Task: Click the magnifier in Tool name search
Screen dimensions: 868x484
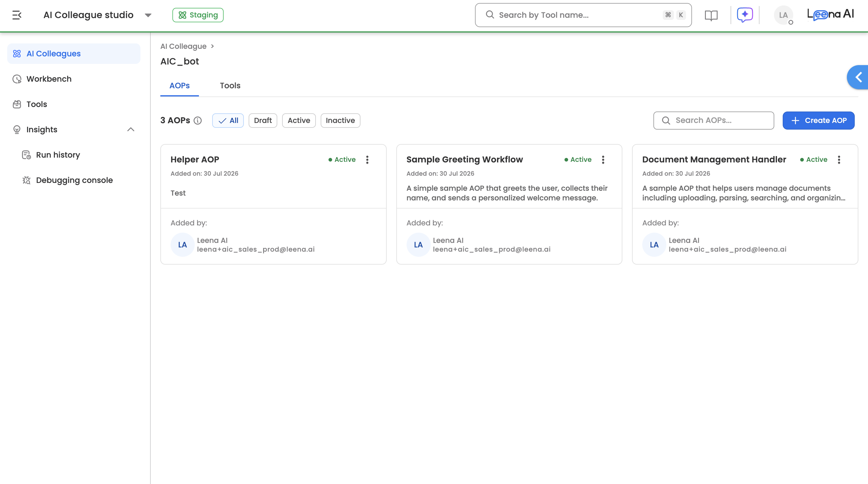Action: (490, 15)
